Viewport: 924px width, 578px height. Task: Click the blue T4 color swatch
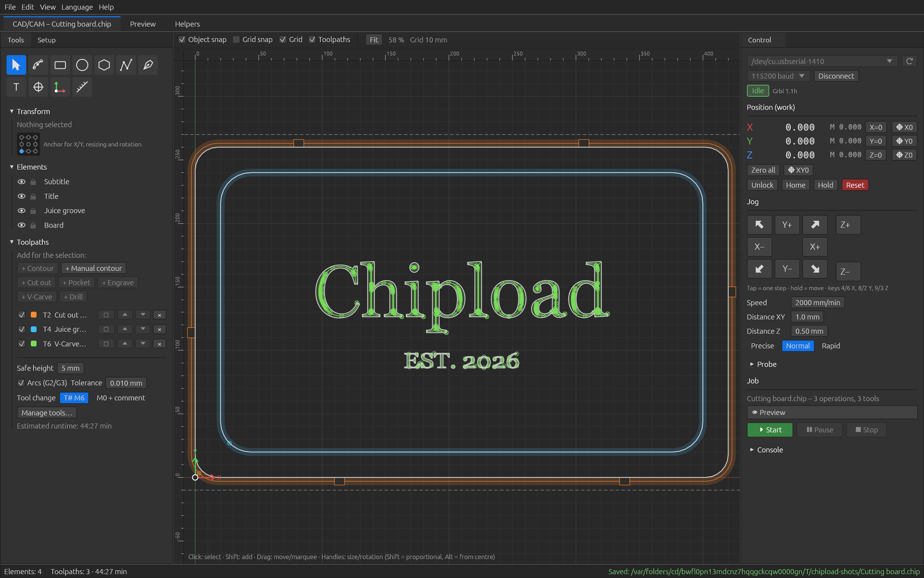34,329
